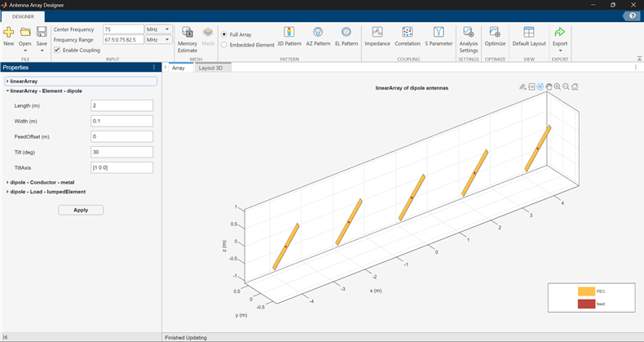
Task: Click the Apply button
Action: [x=81, y=210]
